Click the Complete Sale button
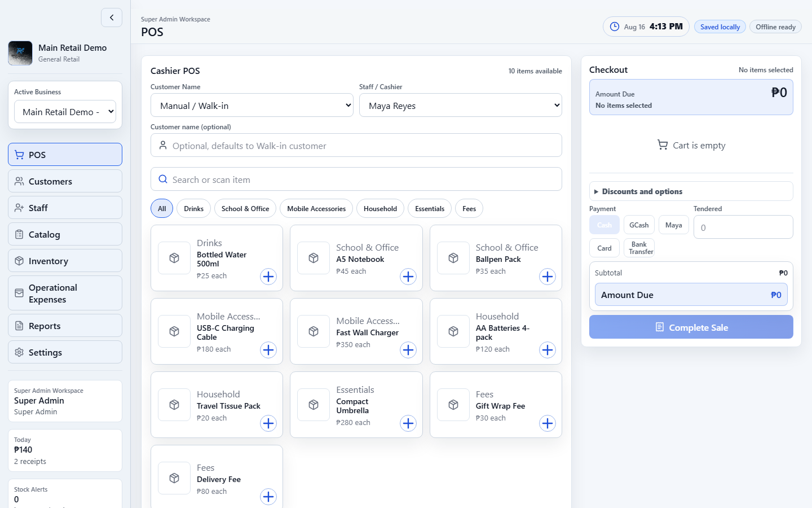 click(x=691, y=327)
